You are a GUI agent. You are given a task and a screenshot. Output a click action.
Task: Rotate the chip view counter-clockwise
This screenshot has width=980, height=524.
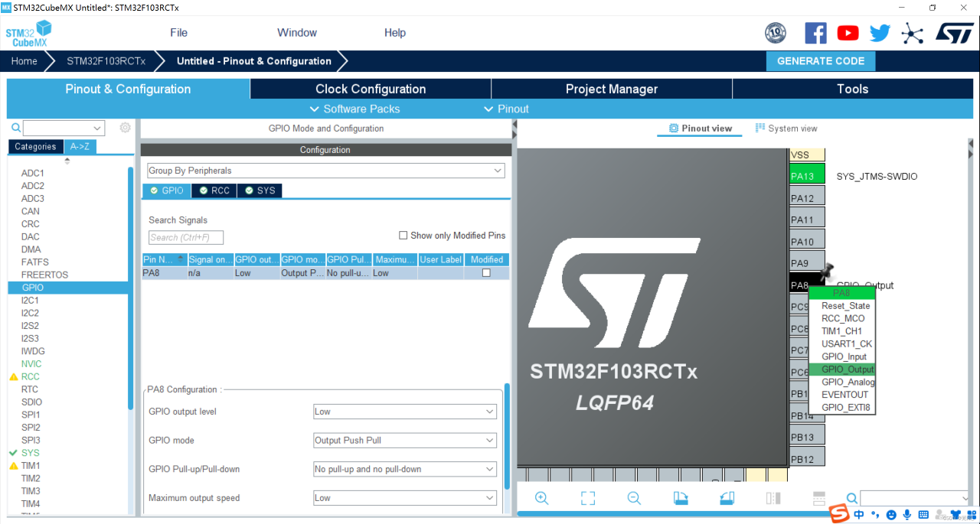coord(727,498)
